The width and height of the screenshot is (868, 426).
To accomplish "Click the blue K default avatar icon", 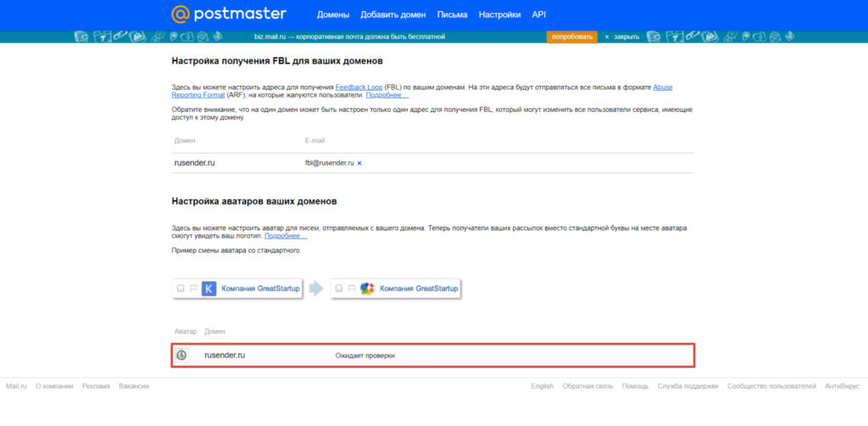I will (209, 288).
